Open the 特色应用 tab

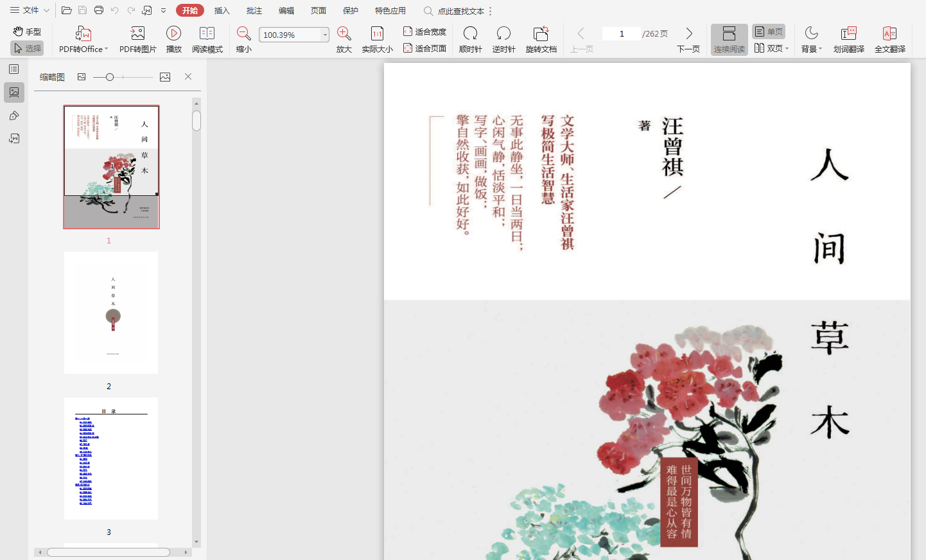point(390,11)
